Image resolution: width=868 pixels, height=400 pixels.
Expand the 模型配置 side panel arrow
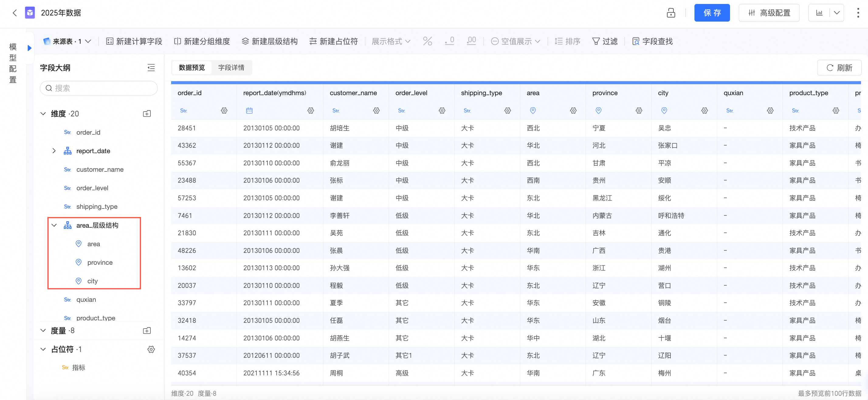(x=30, y=48)
